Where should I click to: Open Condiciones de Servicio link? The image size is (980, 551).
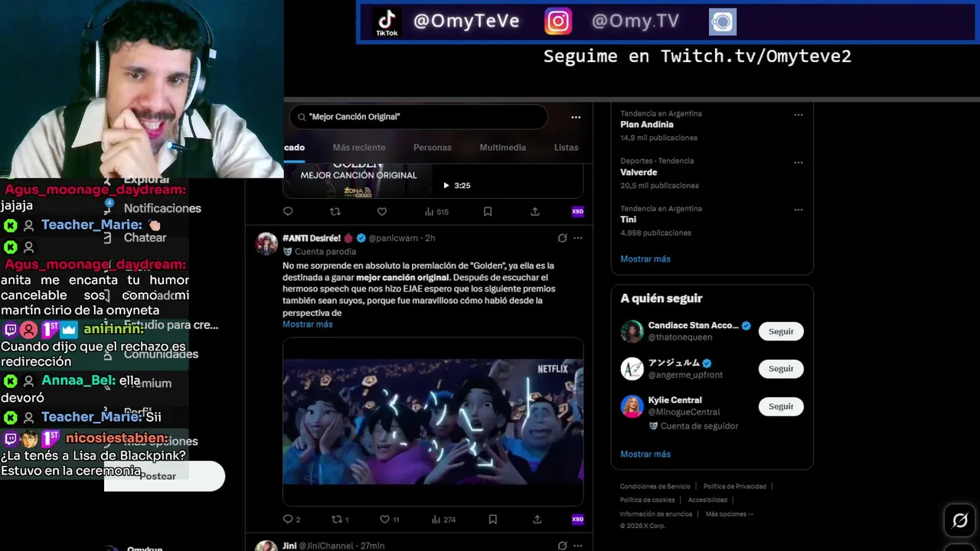coord(655,487)
